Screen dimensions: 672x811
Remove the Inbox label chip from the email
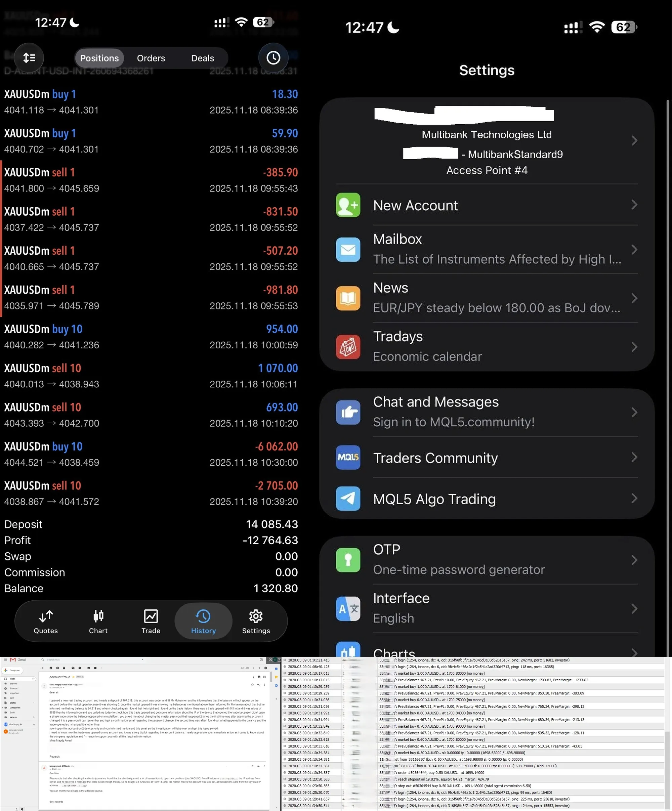pyautogui.click(x=83, y=677)
